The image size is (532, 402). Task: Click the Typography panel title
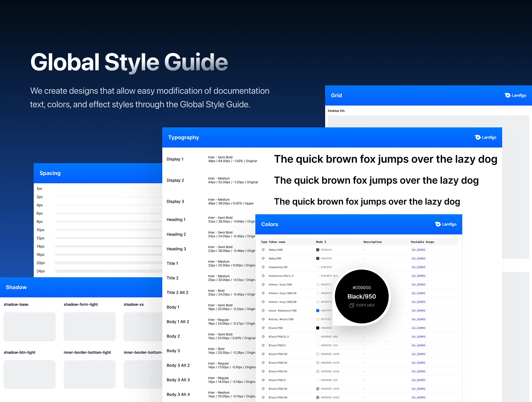tap(184, 137)
